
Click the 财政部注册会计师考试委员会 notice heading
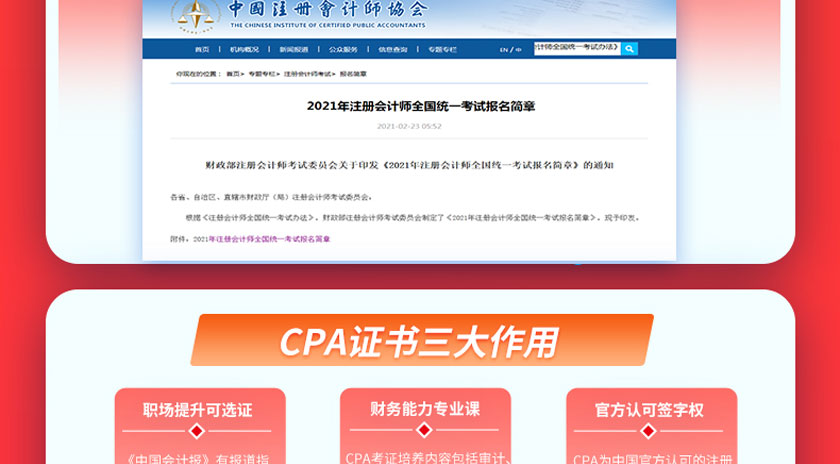[409, 165]
